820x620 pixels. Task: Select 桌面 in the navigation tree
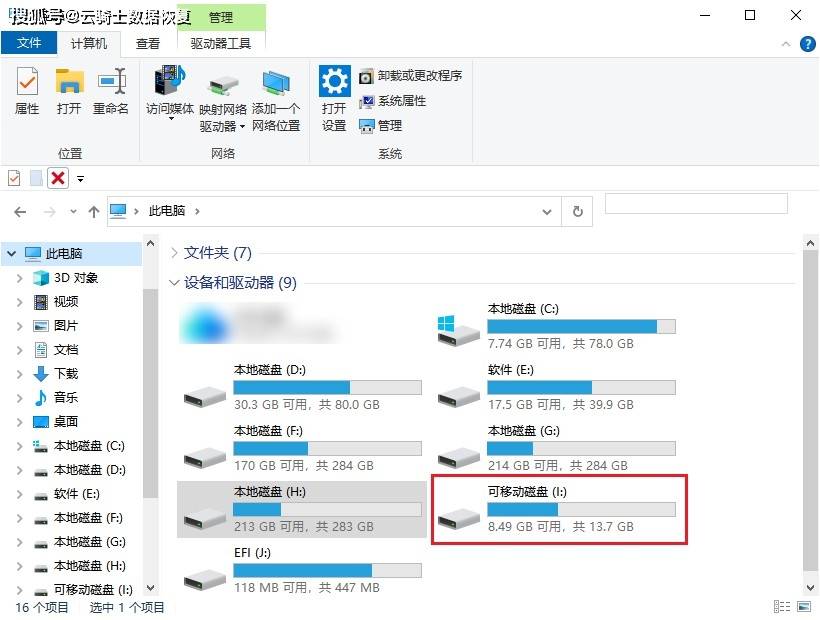(66, 422)
